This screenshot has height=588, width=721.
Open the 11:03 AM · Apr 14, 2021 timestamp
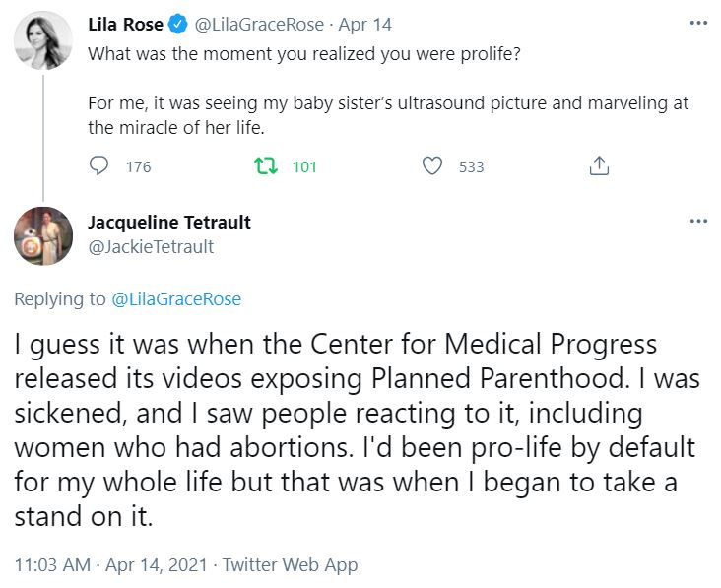pos(111,565)
